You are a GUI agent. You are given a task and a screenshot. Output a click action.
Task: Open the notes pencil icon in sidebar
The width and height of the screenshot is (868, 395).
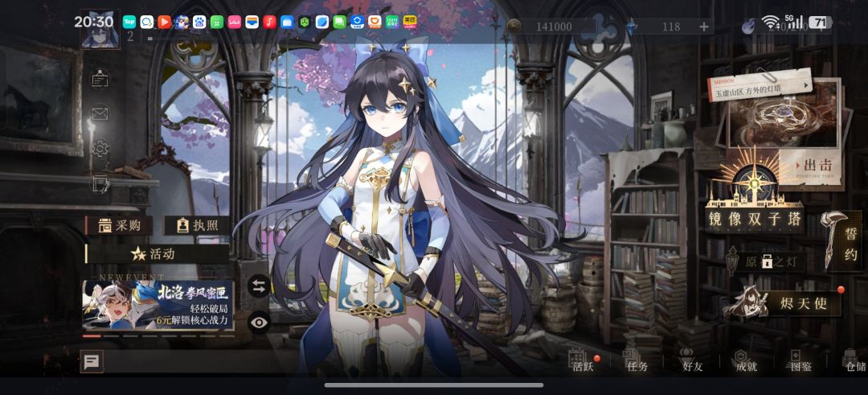[100, 183]
